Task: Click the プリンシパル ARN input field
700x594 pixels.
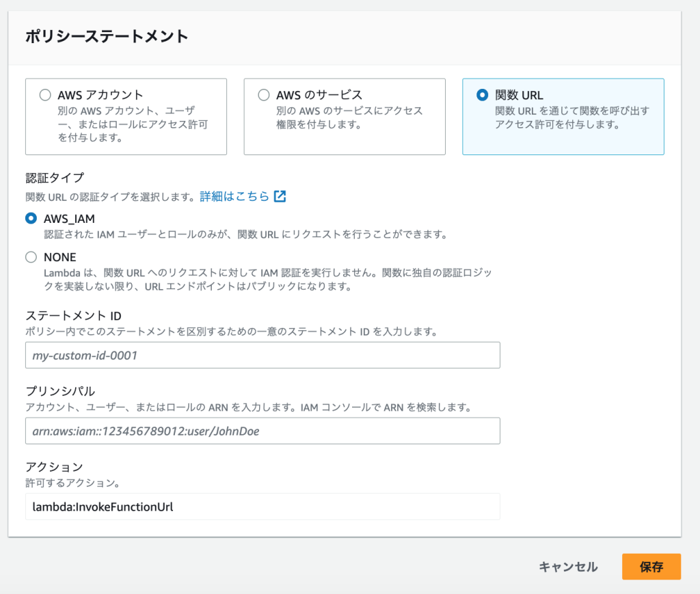Action: point(262,431)
